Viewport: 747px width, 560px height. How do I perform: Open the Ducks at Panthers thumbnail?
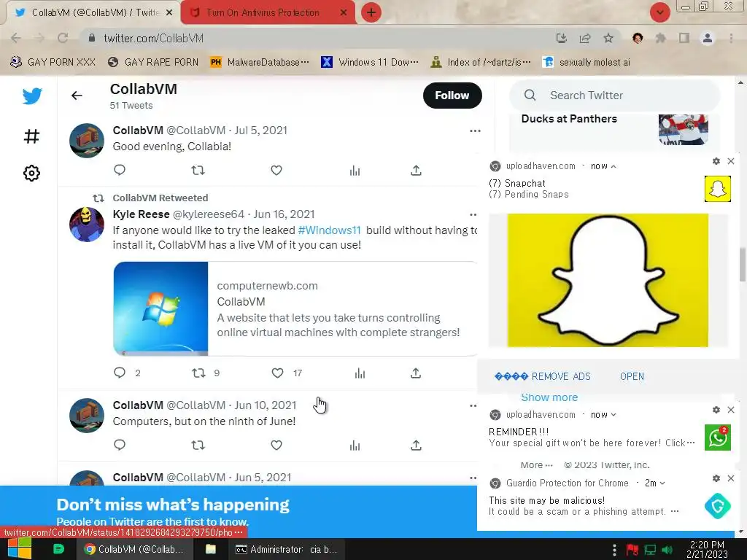pos(683,129)
